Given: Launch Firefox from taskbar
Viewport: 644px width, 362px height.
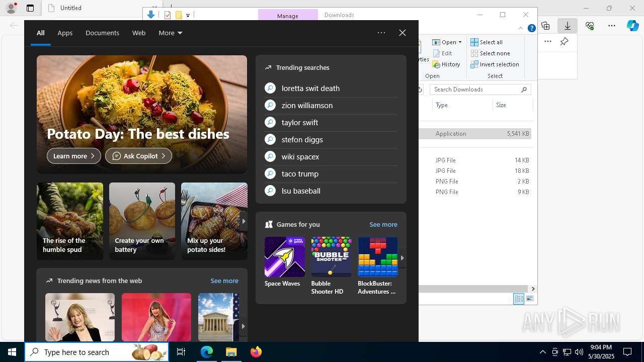Looking at the screenshot, I should click(256, 352).
